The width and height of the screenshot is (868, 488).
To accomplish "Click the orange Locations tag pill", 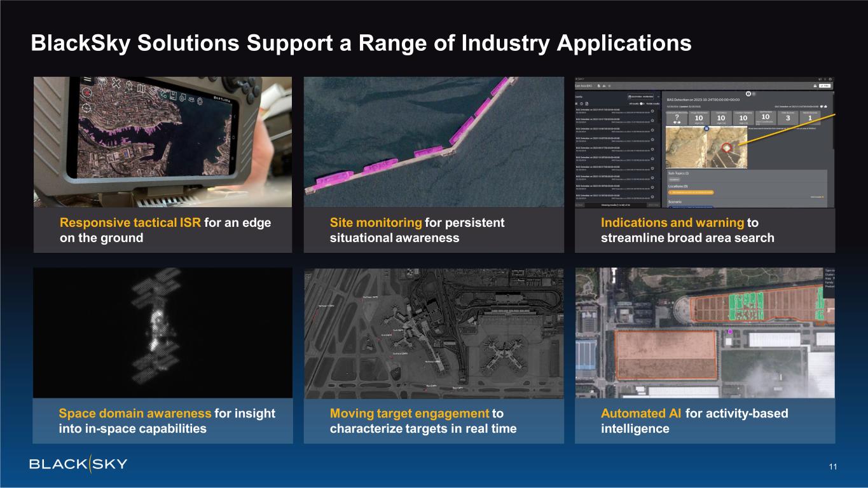I will tap(691, 191).
